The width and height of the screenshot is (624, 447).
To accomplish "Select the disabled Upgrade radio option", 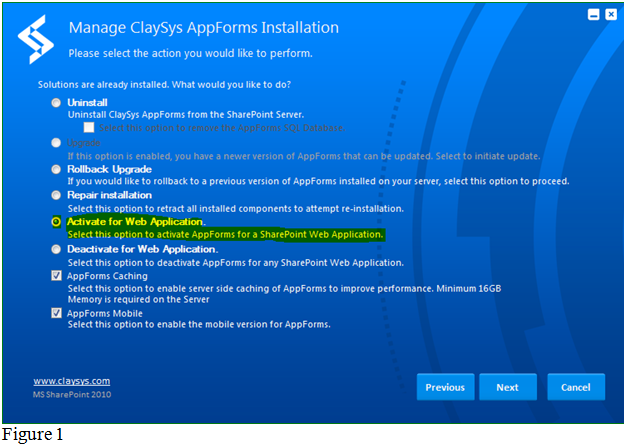I will pos(56,142).
